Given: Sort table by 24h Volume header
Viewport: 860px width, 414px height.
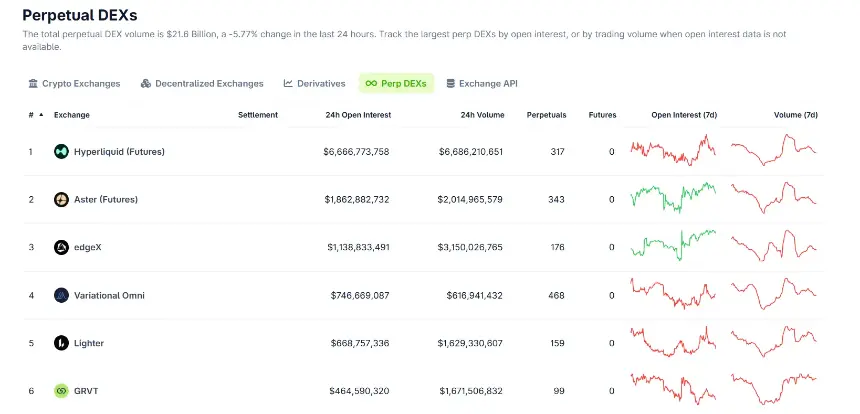Looking at the screenshot, I should click(x=482, y=115).
